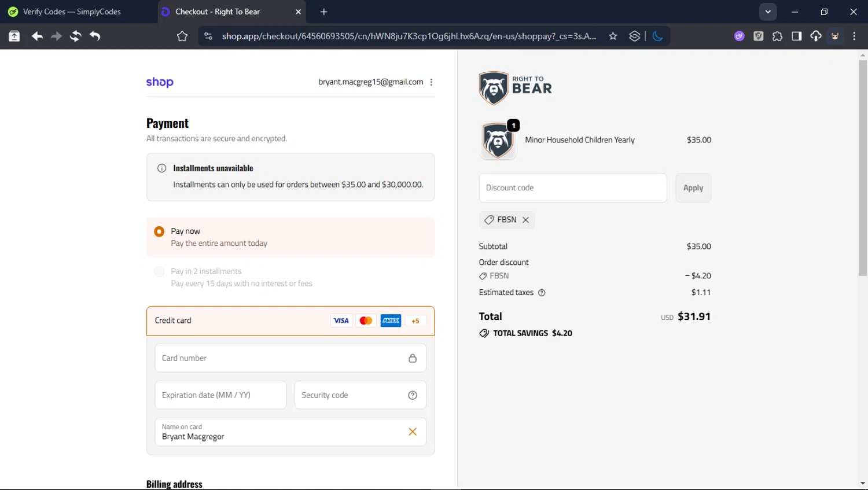Open site information icon in the address bar
The width and height of the screenshot is (868, 490).
tap(208, 36)
